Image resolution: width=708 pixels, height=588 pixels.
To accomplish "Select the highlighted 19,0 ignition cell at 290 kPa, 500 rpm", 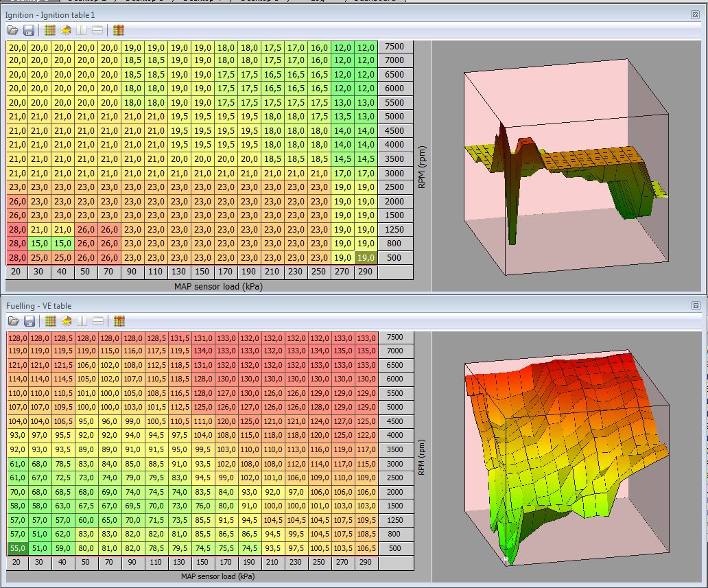I will click(366, 258).
